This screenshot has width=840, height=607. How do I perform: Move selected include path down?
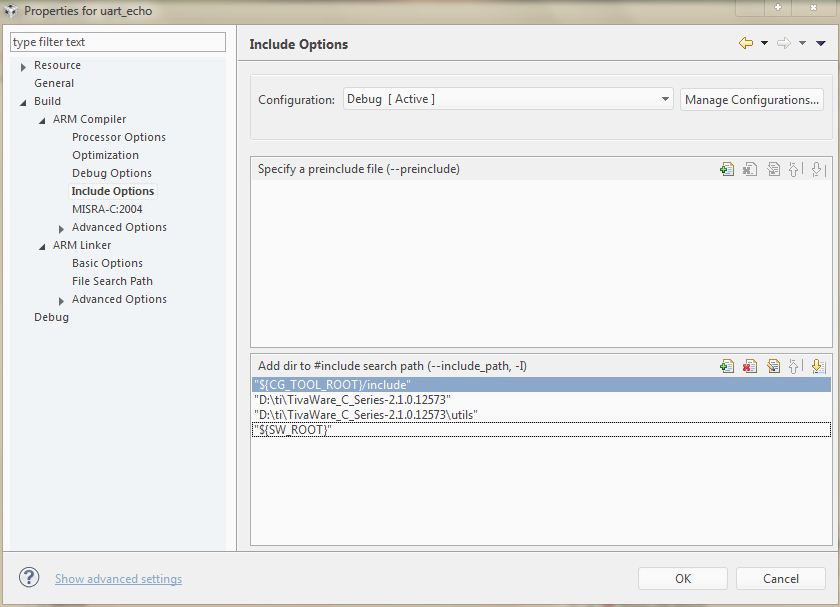tap(817, 366)
